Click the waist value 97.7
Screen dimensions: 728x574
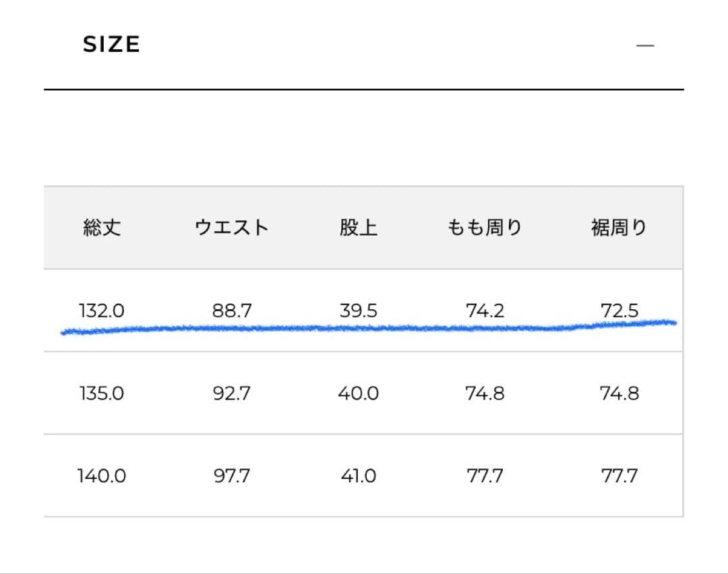231,476
